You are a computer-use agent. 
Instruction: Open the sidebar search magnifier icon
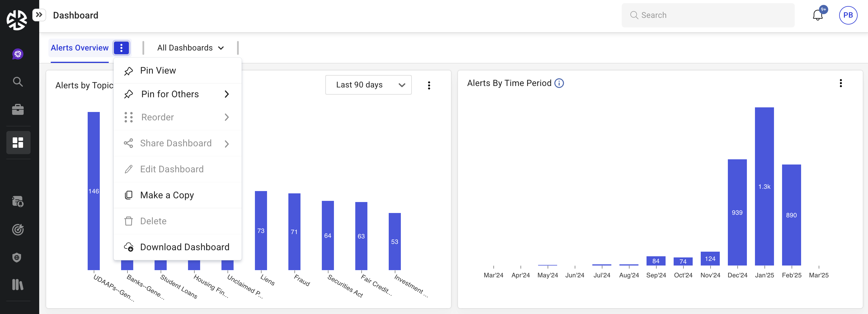tap(18, 82)
